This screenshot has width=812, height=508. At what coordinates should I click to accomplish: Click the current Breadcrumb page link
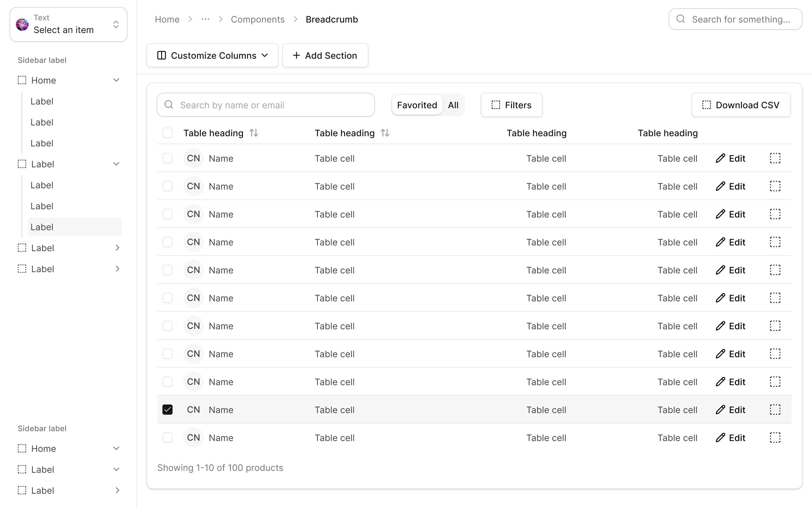click(331, 19)
